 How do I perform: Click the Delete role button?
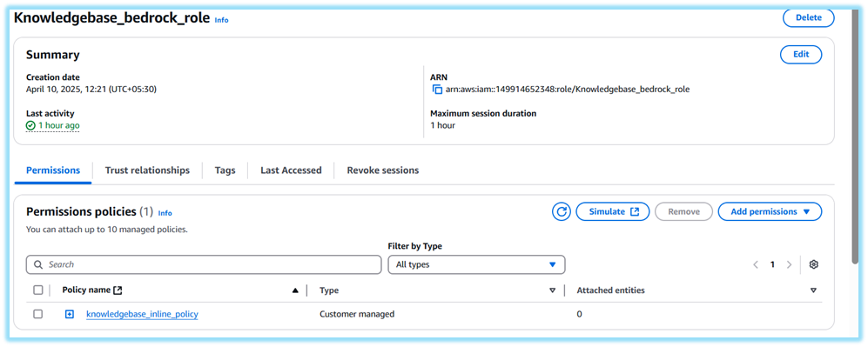click(808, 17)
